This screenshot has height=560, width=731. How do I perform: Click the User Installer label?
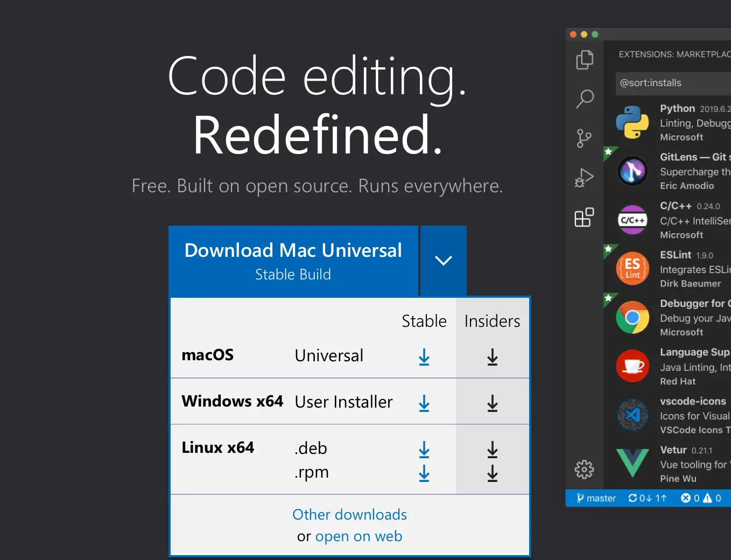click(x=344, y=402)
